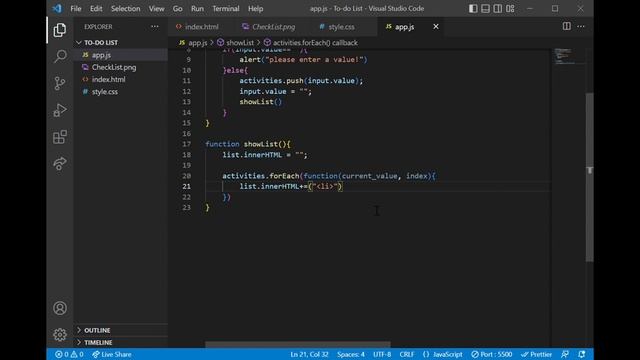
Task: Click alert("please enter a value!") text
Action: point(303,60)
